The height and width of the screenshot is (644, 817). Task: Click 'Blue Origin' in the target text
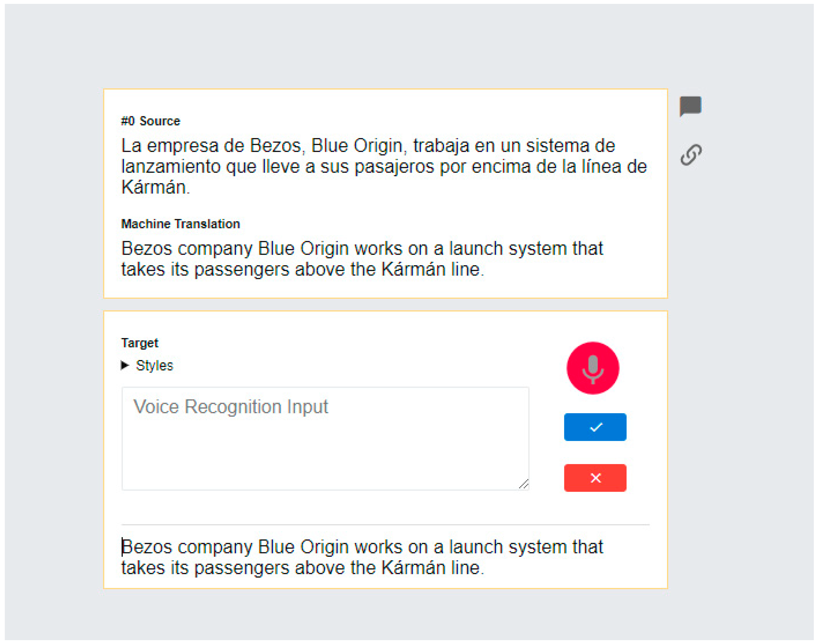(x=303, y=547)
